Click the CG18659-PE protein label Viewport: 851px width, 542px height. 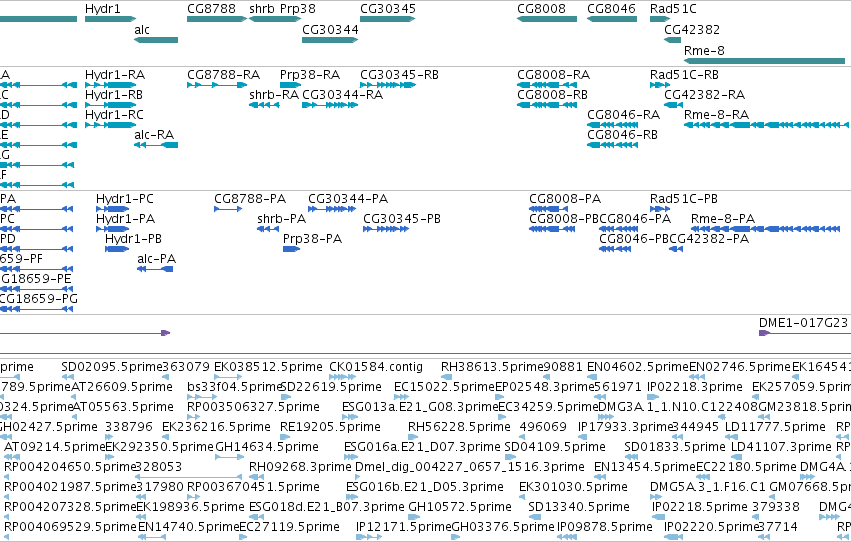pyautogui.click(x=36, y=279)
